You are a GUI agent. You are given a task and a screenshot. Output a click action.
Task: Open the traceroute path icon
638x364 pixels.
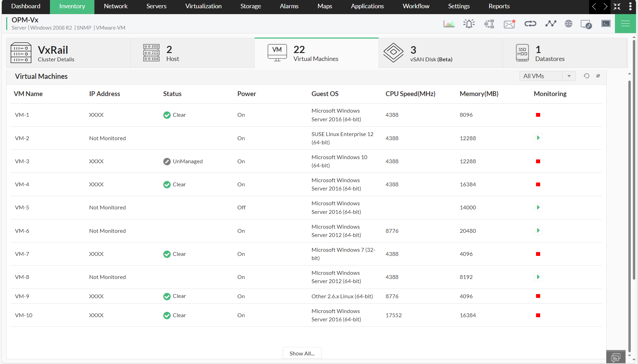550,23
